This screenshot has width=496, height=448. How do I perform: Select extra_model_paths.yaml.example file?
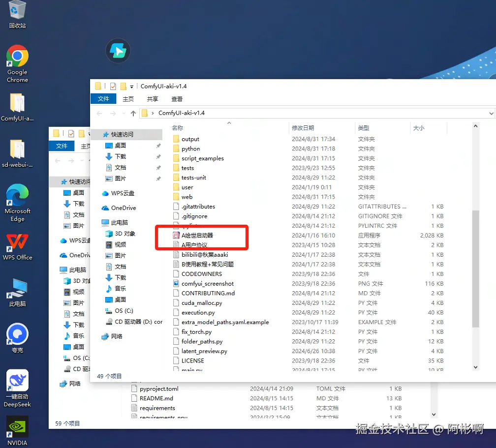pyautogui.click(x=225, y=322)
